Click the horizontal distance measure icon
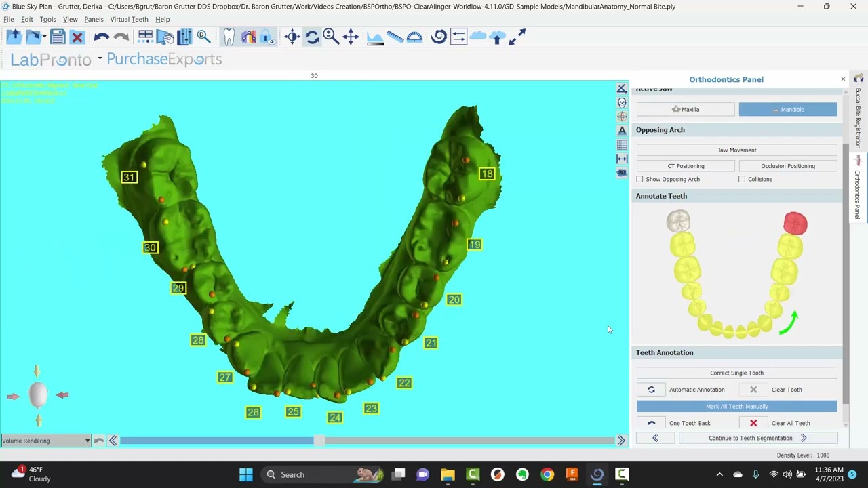The height and width of the screenshot is (488, 868). point(622,159)
